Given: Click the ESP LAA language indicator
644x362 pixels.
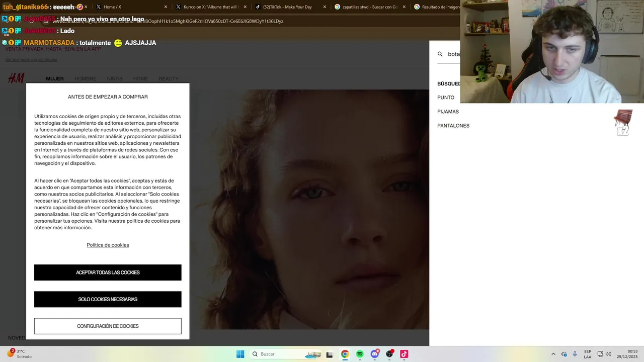Looking at the screenshot, I should 588,354.
